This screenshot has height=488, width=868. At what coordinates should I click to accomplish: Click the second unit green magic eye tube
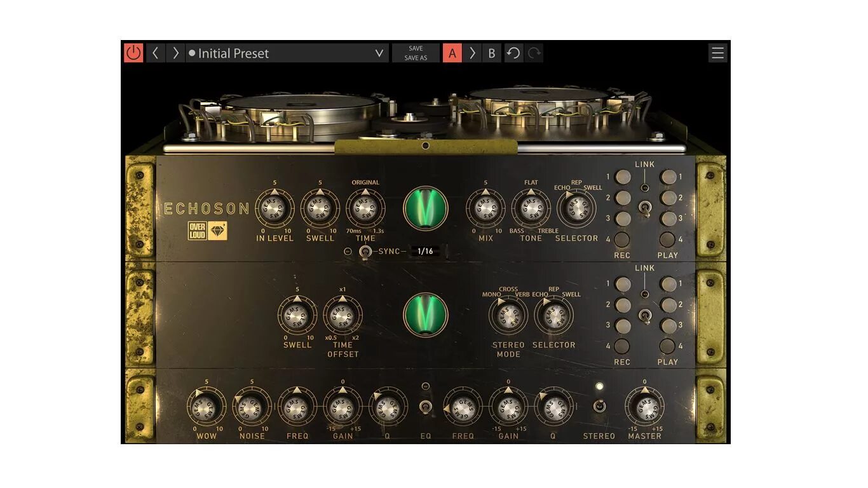426,315
